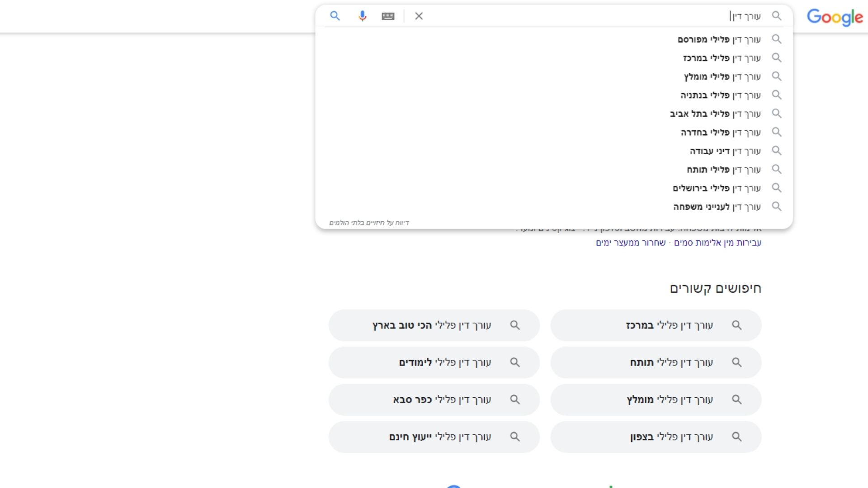The image size is (868, 488).
Task: Click the Google logo
Action: point(835,17)
